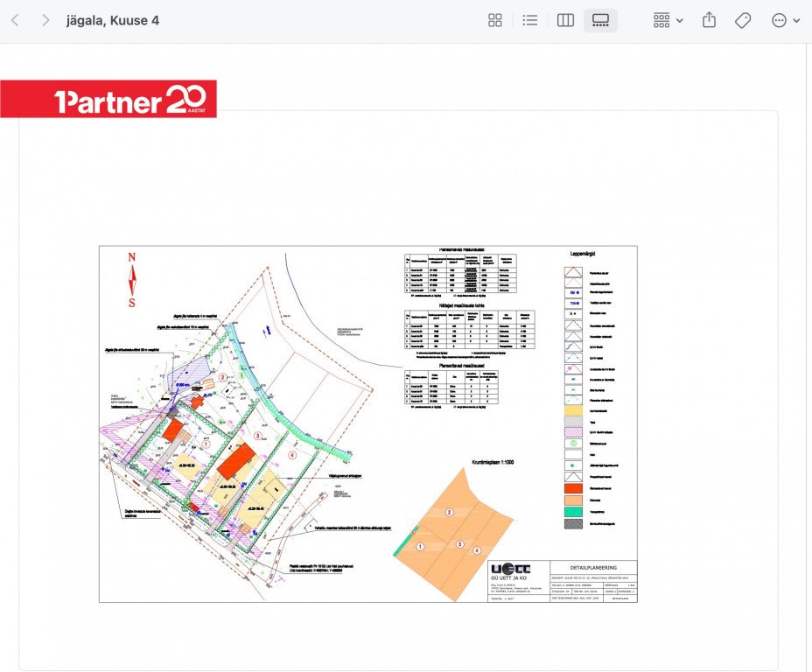
Task: Select the red swatch in the legend
Action: tap(573, 488)
